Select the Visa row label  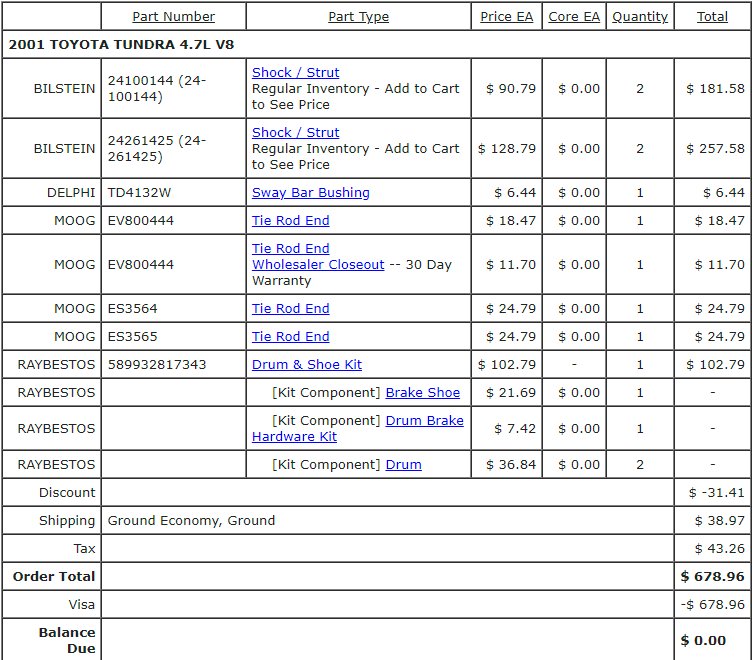point(82,604)
